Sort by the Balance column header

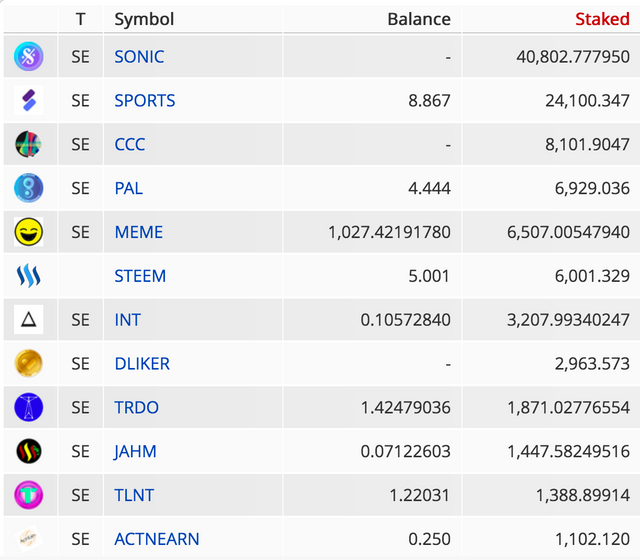click(419, 19)
